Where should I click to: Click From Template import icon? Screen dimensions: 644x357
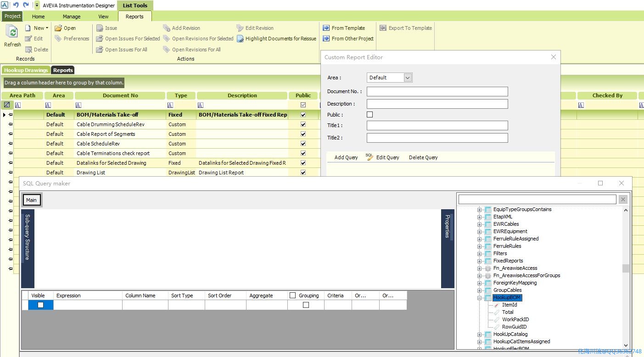[326, 28]
